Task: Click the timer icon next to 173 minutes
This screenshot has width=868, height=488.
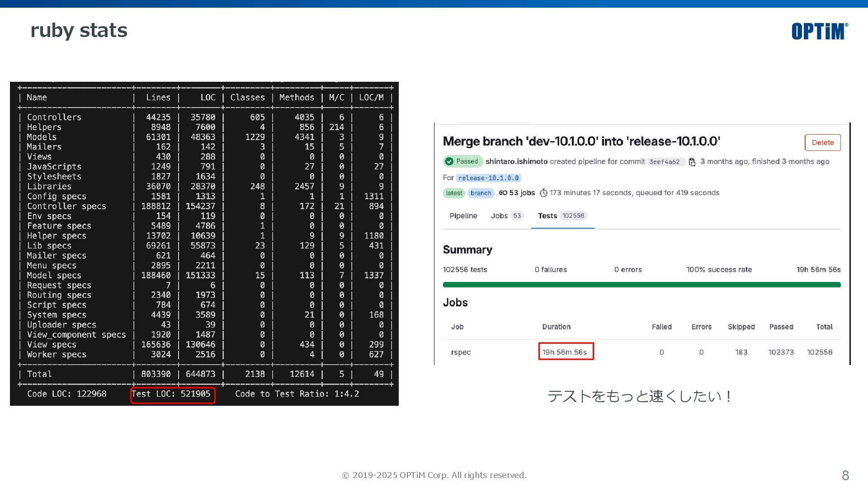Action: point(543,193)
